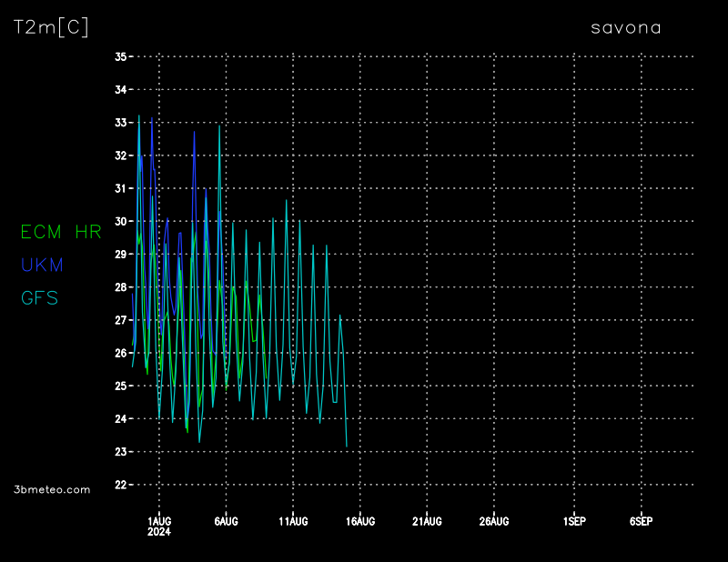Click the 35 degree y-axis label
The height and width of the screenshot is (562, 728).
120,56
